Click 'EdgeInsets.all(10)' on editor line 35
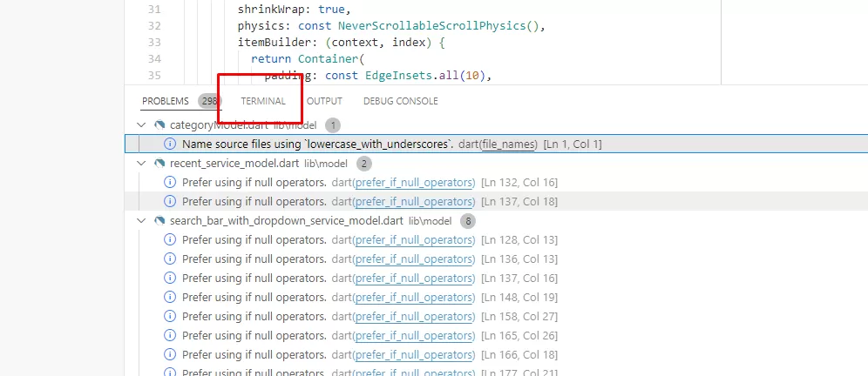Viewport: 868px width, 376px height. pyautogui.click(x=425, y=75)
